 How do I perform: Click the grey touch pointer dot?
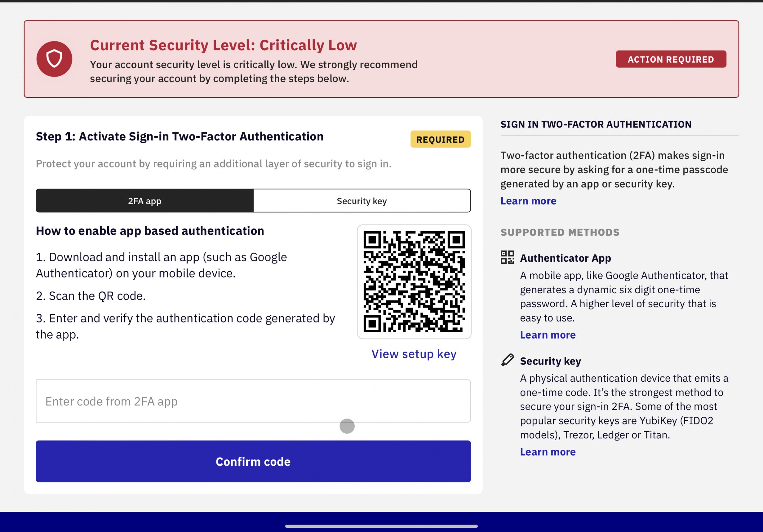click(x=347, y=426)
